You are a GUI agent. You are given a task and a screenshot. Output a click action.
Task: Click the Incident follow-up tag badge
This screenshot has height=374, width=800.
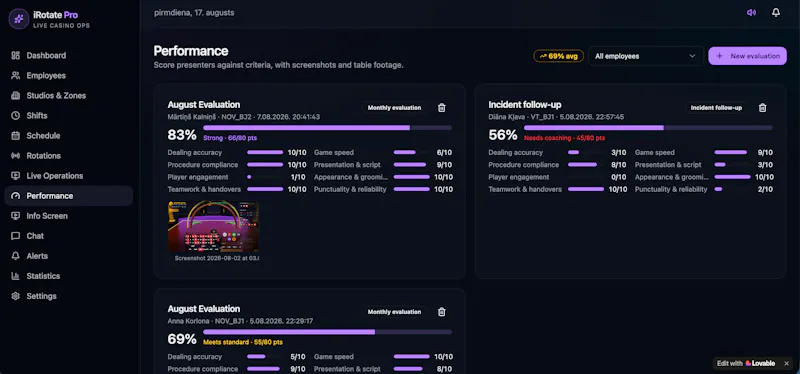[x=716, y=108]
